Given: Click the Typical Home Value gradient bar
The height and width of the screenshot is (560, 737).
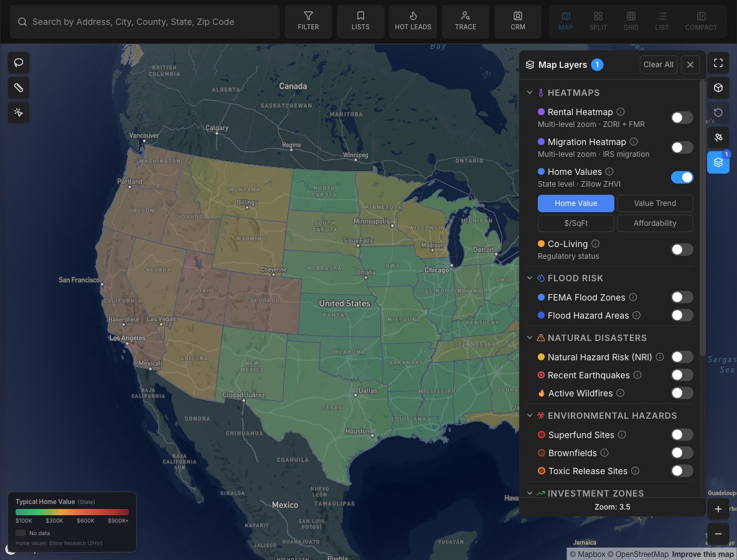Looking at the screenshot, I should tap(72, 512).
